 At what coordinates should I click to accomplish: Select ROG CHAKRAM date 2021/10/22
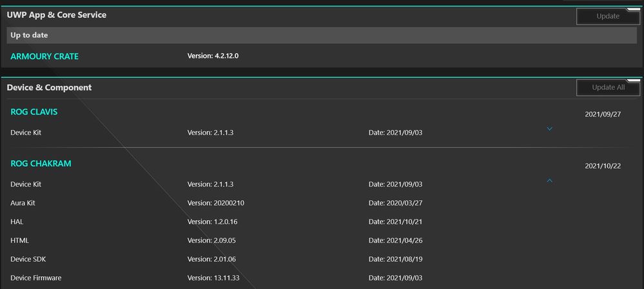pos(603,166)
